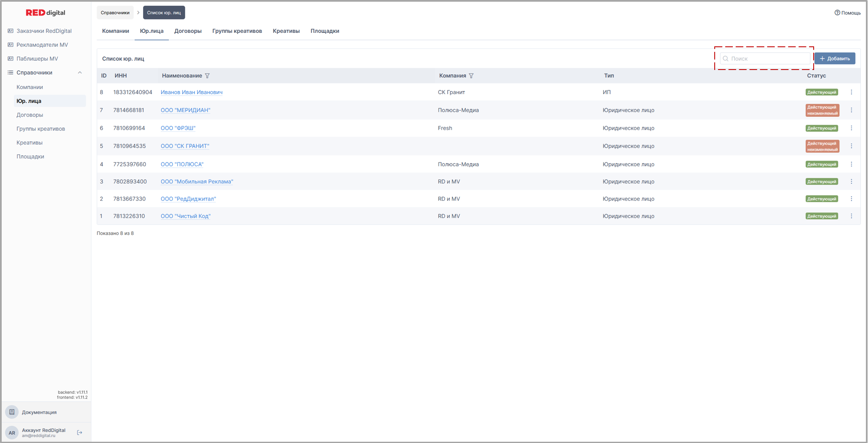Open three-dot menu for ООО "ФРЭШ" row
The height and width of the screenshot is (443, 868).
point(851,128)
